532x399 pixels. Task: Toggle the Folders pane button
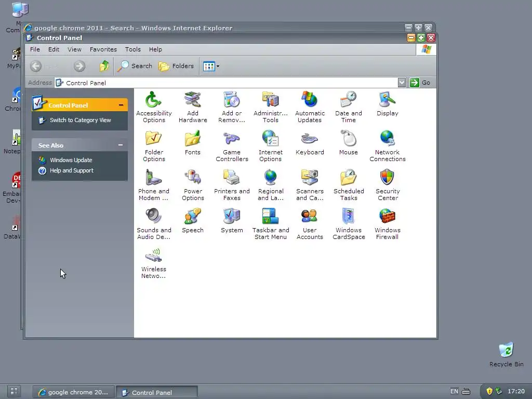177,66
